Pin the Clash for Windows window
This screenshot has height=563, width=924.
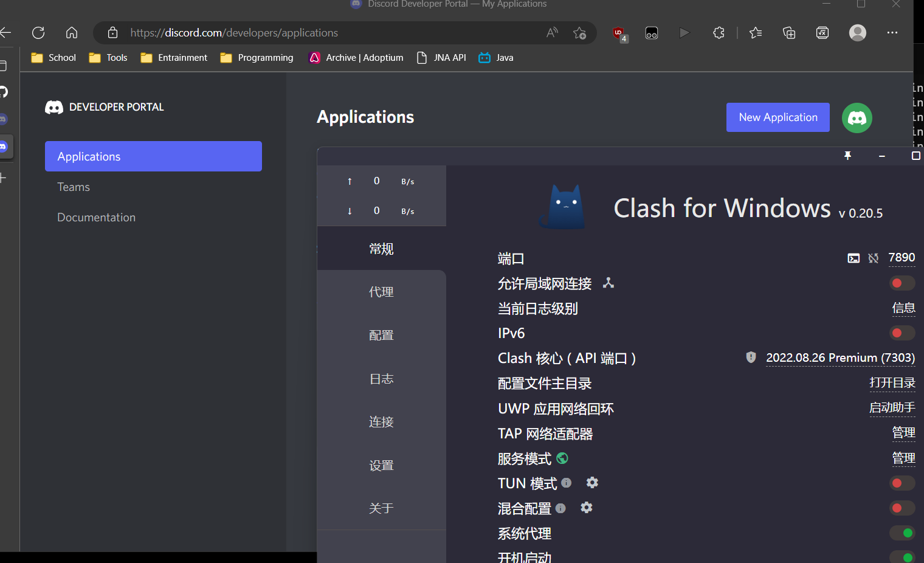[x=847, y=156]
